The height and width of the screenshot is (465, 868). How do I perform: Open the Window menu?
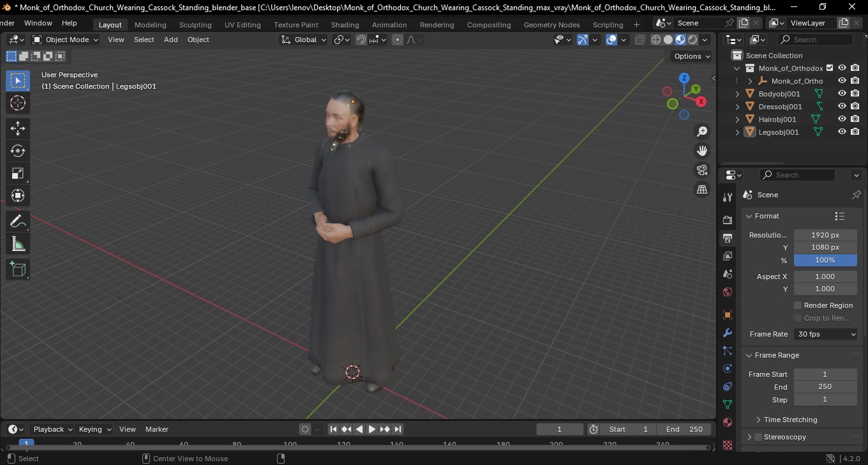38,23
